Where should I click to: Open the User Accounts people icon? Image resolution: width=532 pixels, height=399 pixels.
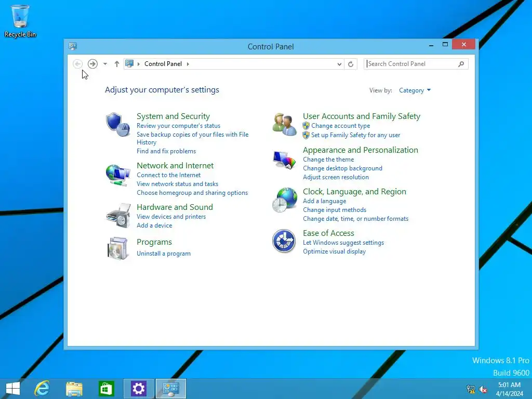(284, 125)
